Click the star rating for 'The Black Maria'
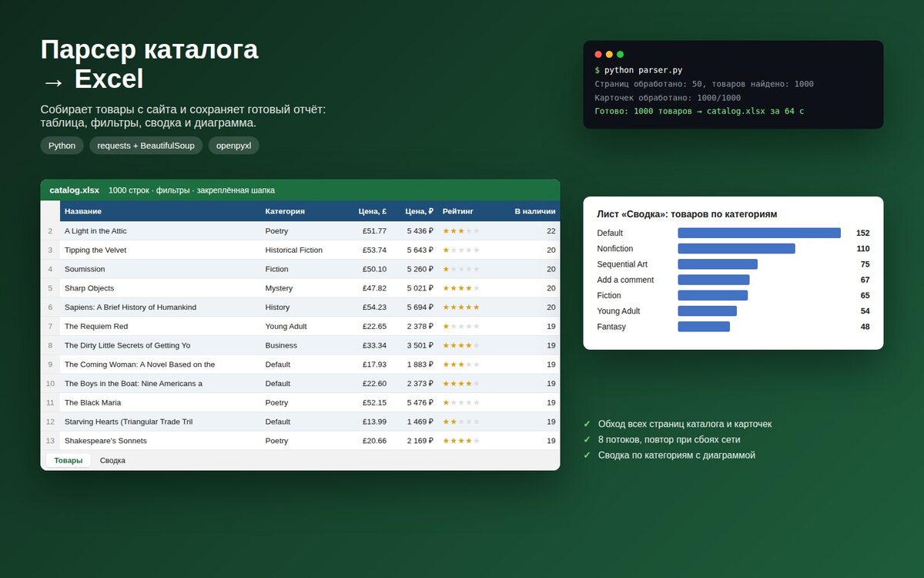 point(461,403)
